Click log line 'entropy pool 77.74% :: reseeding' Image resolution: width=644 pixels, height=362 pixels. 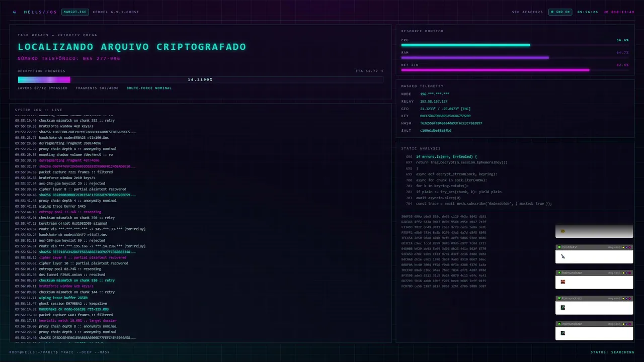coord(70,212)
